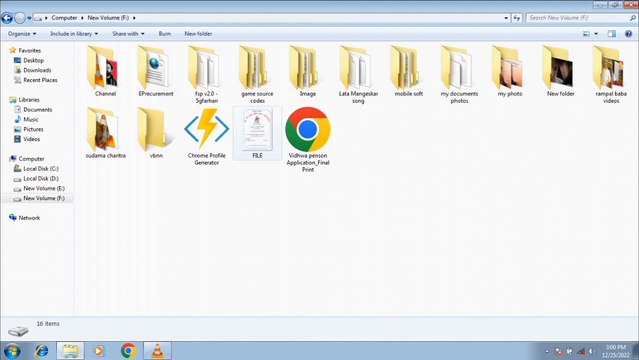639x360 pixels.
Task: Open the view options dropdown arrow
Action: [x=596, y=34]
